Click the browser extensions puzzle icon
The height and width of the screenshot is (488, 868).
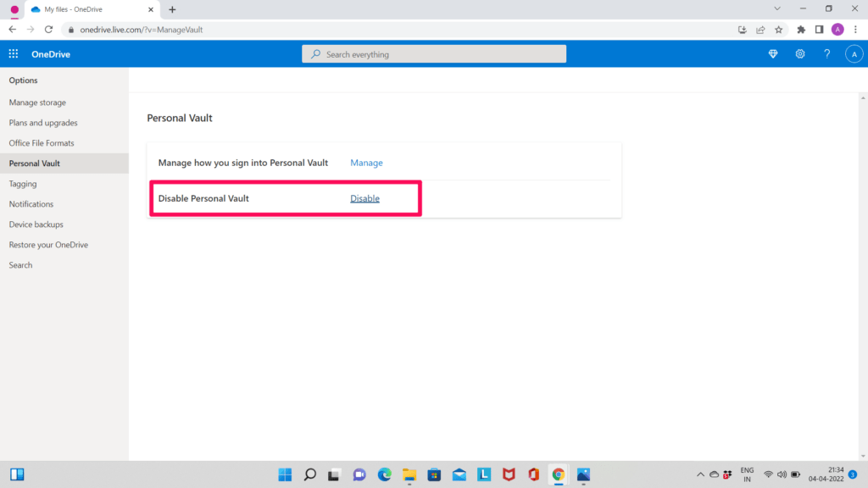[x=800, y=28]
